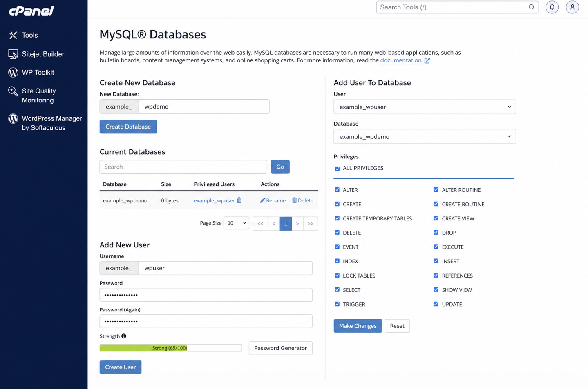Viewport: 588px width, 389px height.
Task: Toggle the ALTER ROUTINE checkbox
Action: (436, 190)
